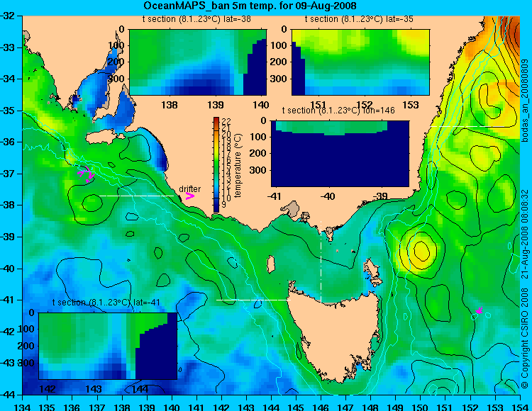Click the '152' label under the lat=-35 inset
Viewport: 532px width, 411px height.
[365, 105]
